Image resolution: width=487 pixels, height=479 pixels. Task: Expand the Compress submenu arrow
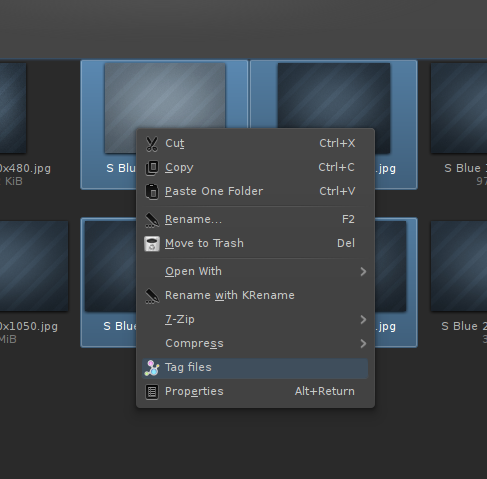363,344
